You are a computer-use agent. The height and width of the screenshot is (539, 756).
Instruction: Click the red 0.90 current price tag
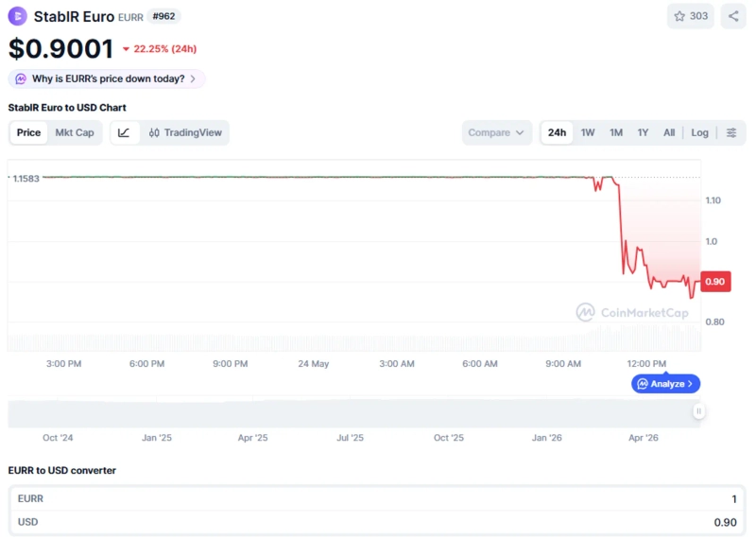715,282
